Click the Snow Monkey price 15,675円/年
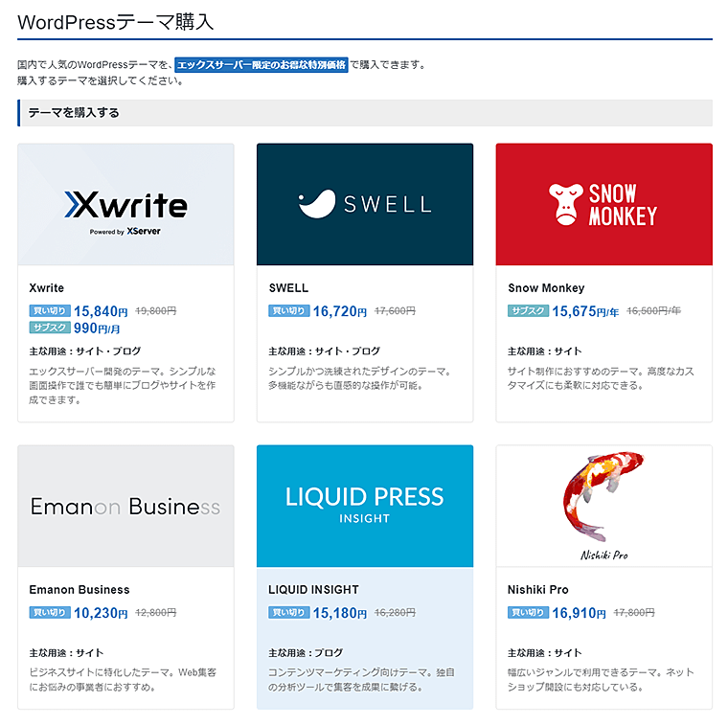 (x=585, y=311)
